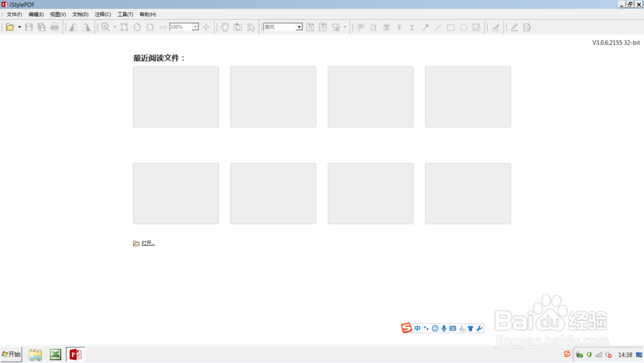
Task: Click the print toolbar icon
Action: [x=55, y=27]
